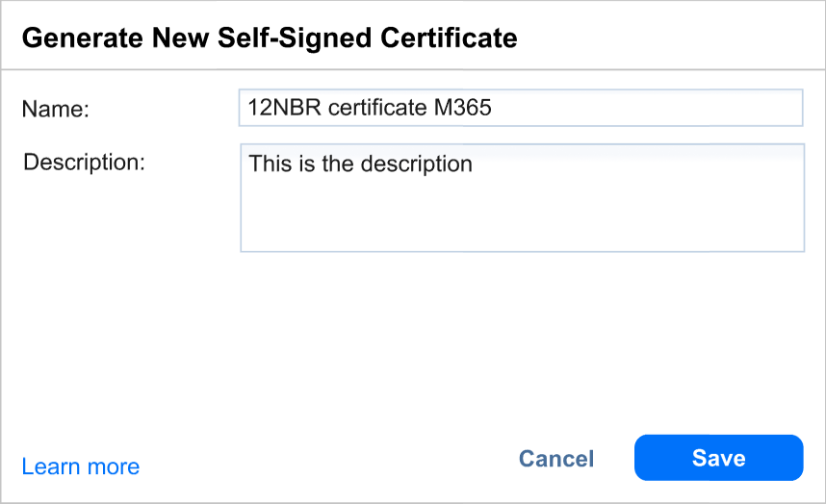Click the word "Certificate" in the dialog title
Image resolution: width=826 pixels, height=504 pixels.
pyautogui.click(x=454, y=38)
